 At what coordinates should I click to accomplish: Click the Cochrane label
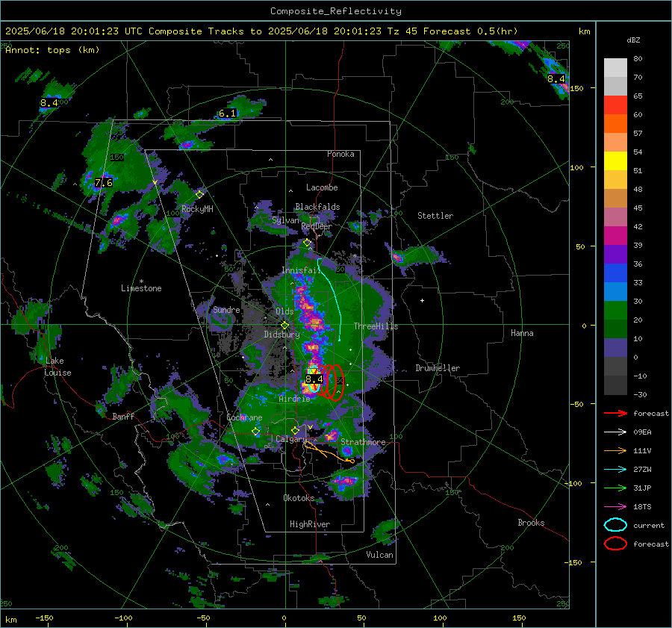[244, 417]
